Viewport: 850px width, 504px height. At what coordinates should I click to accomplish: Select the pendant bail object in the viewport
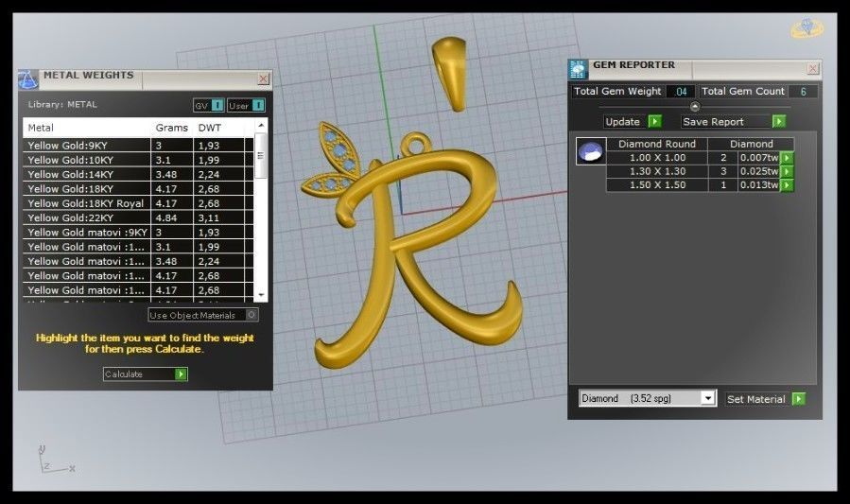(450, 73)
